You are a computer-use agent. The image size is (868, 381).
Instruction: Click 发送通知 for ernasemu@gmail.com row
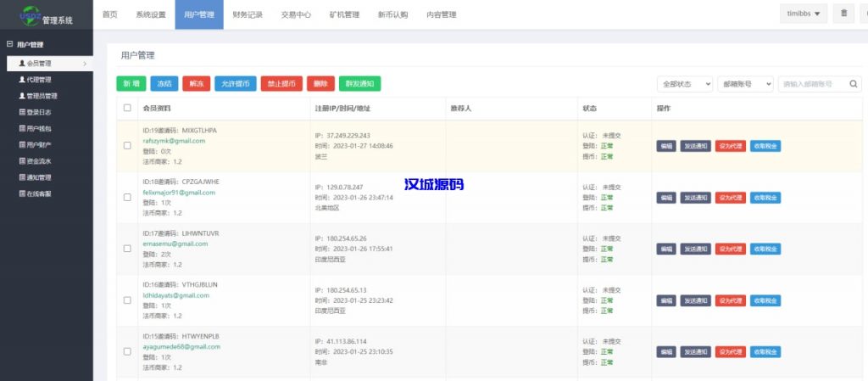tap(696, 249)
